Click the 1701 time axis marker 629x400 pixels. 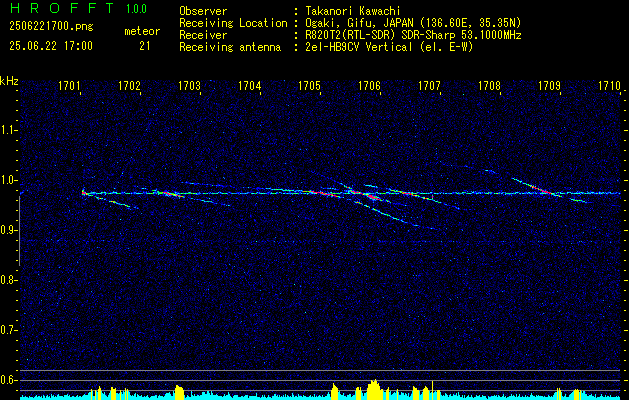[x=70, y=85]
